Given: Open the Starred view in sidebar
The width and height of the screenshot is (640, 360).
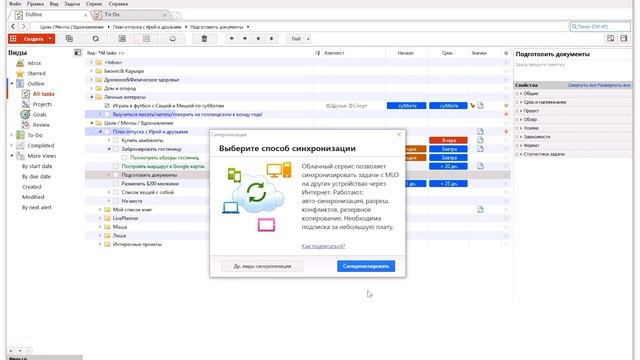Looking at the screenshot, I should tap(36, 73).
